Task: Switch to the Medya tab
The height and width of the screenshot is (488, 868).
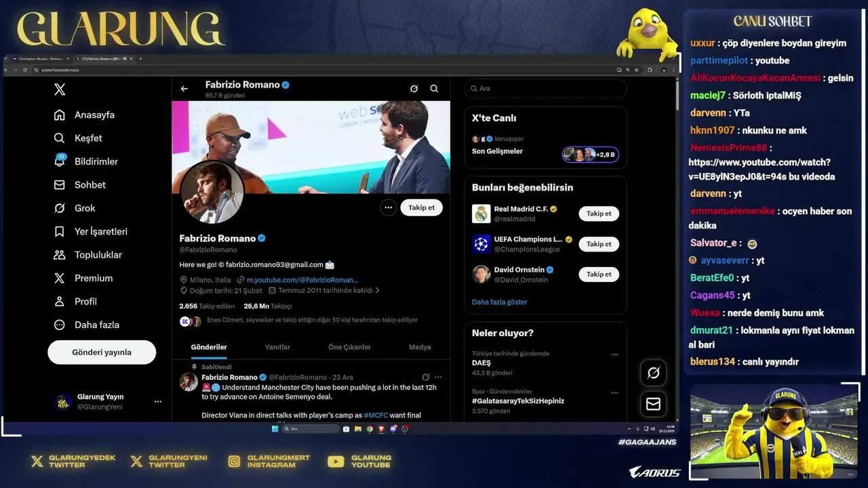Action: point(420,347)
